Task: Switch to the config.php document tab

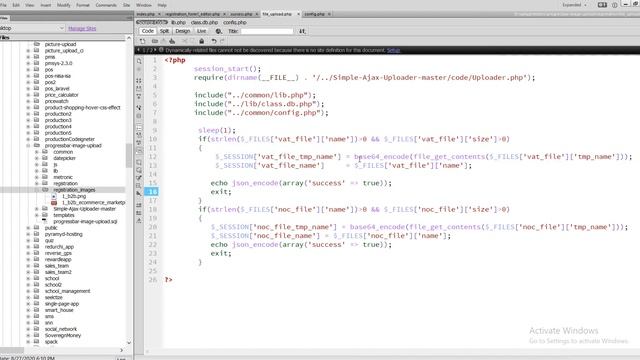Action: (315, 14)
